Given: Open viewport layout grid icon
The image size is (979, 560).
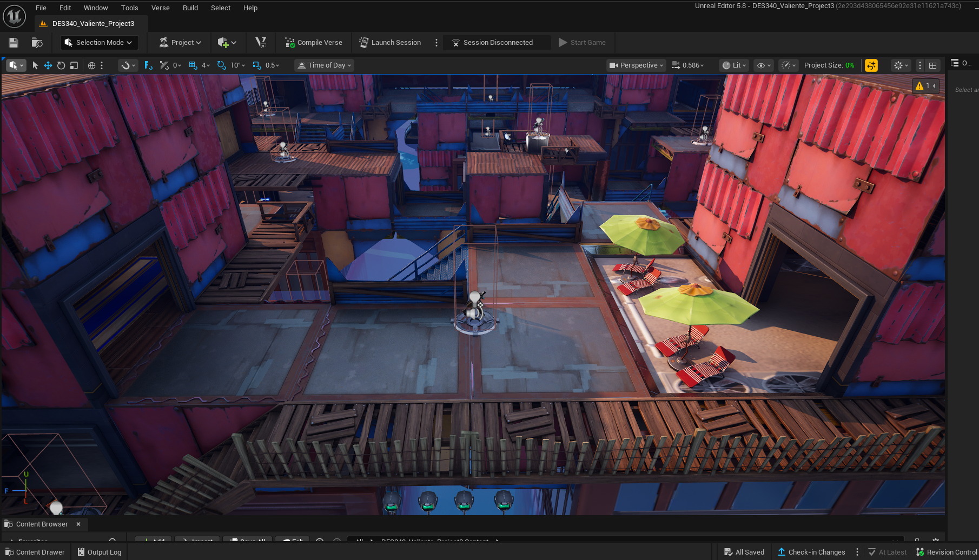Looking at the screenshot, I should (933, 65).
